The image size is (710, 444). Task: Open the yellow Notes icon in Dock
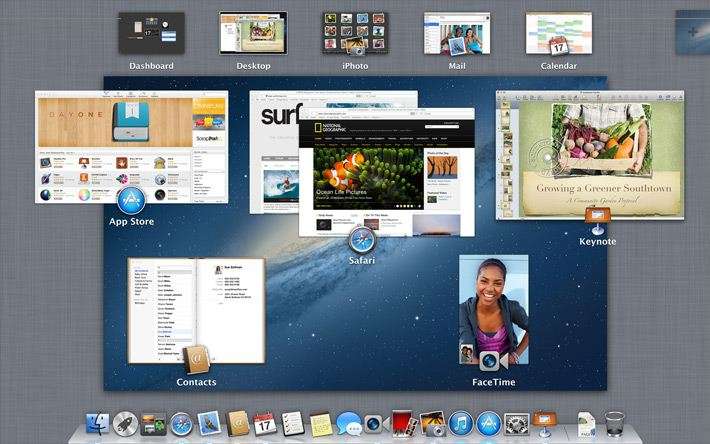point(321,424)
